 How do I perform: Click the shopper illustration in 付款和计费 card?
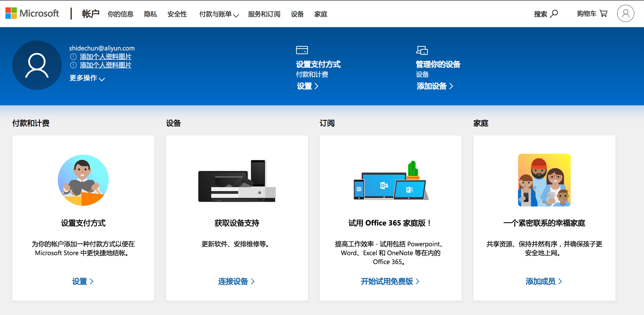tap(83, 180)
